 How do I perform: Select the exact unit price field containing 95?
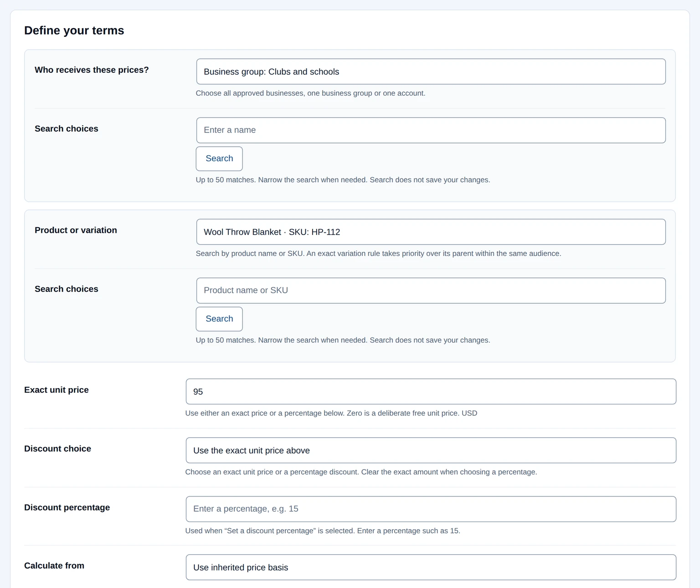(x=431, y=392)
